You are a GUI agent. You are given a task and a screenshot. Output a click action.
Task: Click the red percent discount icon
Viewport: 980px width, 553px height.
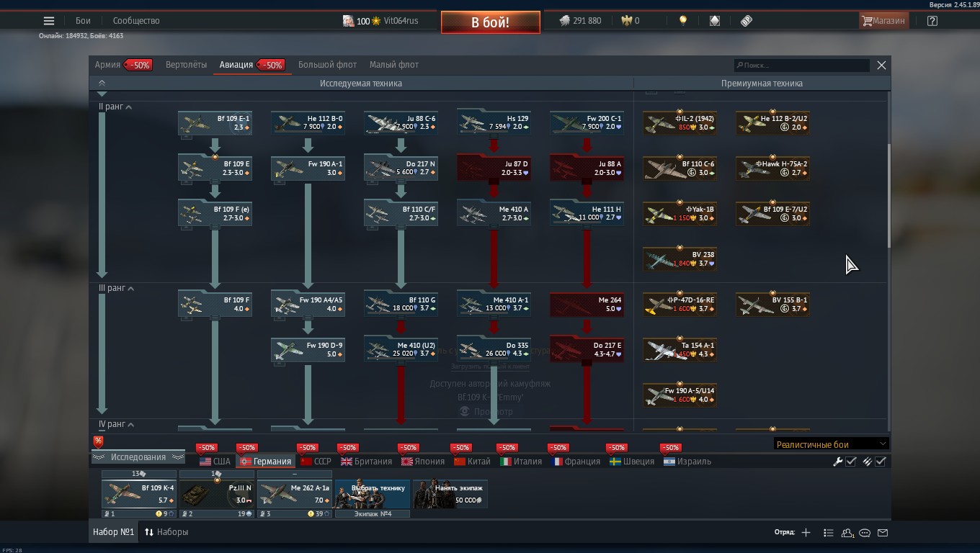(x=98, y=441)
